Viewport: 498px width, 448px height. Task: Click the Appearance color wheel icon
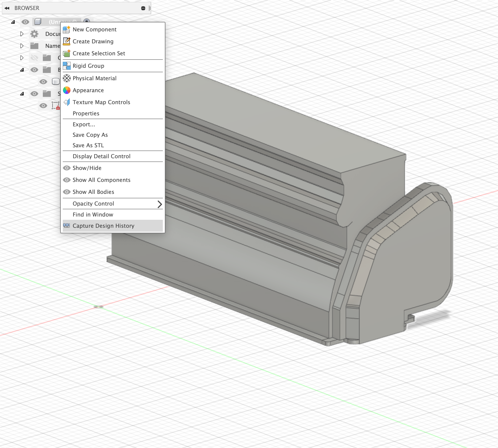click(x=66, y=90)
